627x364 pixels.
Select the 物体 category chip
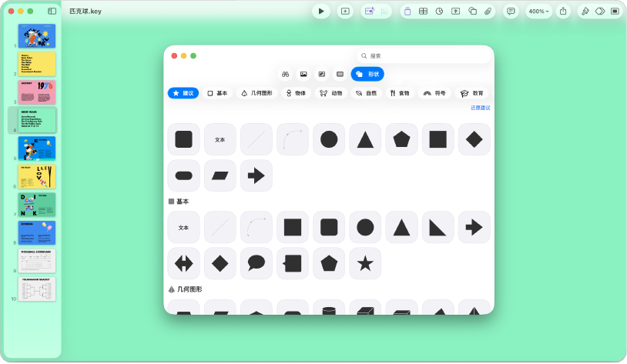297,93
